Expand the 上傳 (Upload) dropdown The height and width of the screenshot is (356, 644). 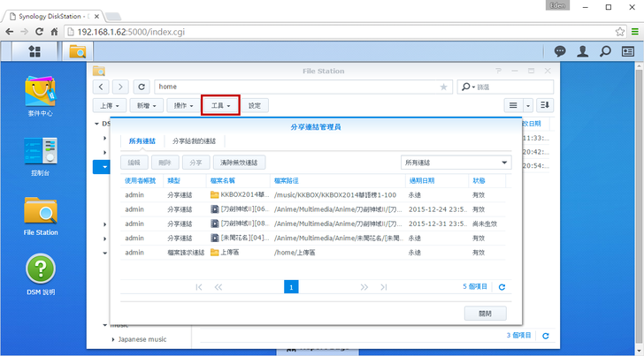pyautogui.click(x=108, y=105)
